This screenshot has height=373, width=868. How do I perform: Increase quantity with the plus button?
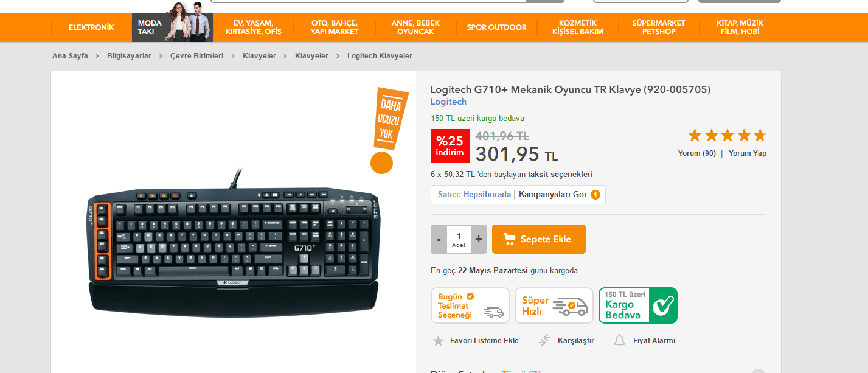tap(479, 239)
